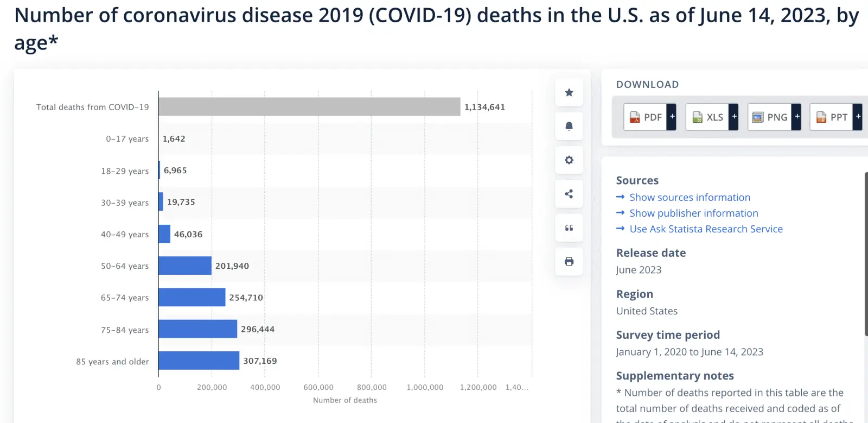
Task: Download the chart as PNG
Action: tap(769, 117)
